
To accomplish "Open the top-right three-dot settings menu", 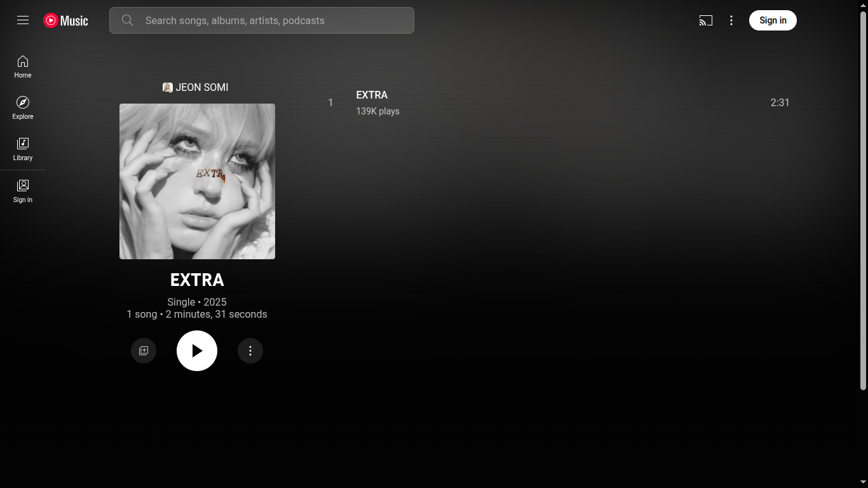I will click(x=731, y=20).
